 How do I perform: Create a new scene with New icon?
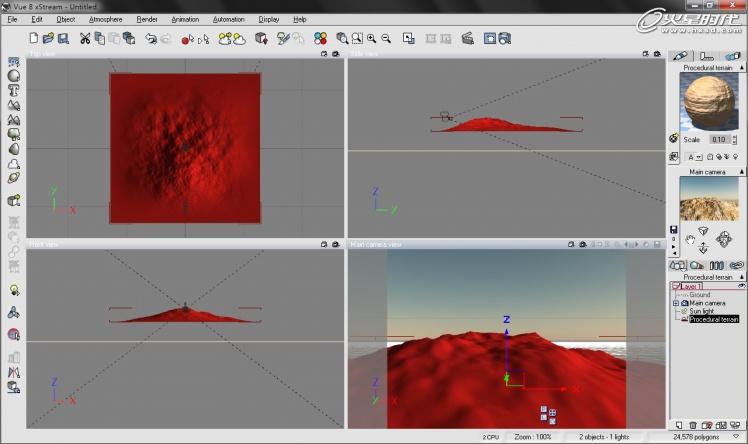[x=33, y=38]
